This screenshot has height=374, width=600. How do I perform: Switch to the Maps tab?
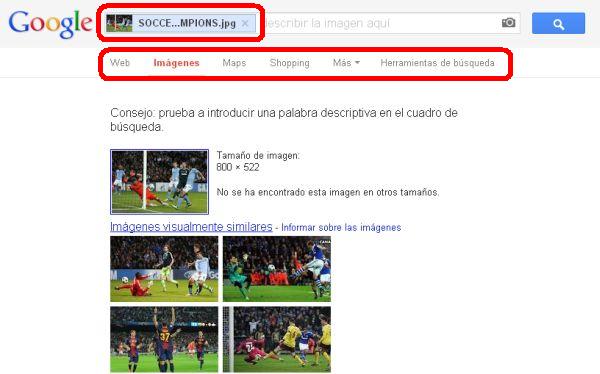pyautogui.click(x=234, y=63)
